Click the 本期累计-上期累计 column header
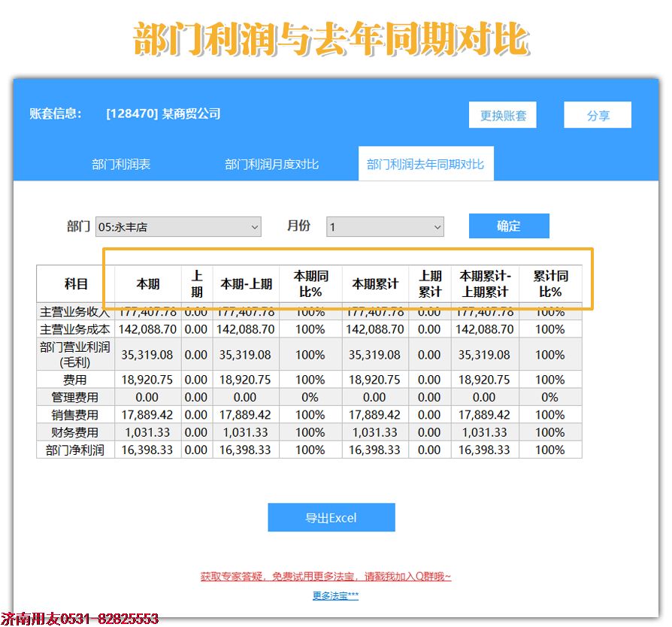Viewport: 672px width, 627px height. point(485,283)
